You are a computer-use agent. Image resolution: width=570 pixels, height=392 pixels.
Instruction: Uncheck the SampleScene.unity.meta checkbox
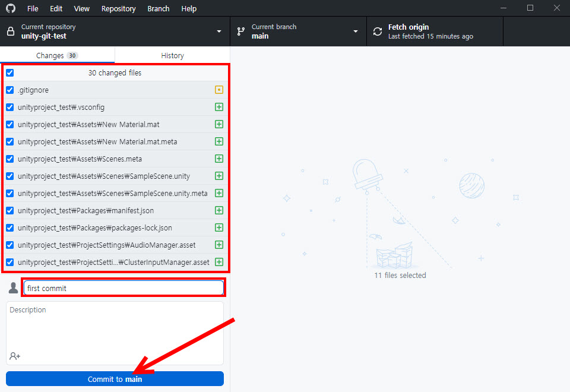10,193
